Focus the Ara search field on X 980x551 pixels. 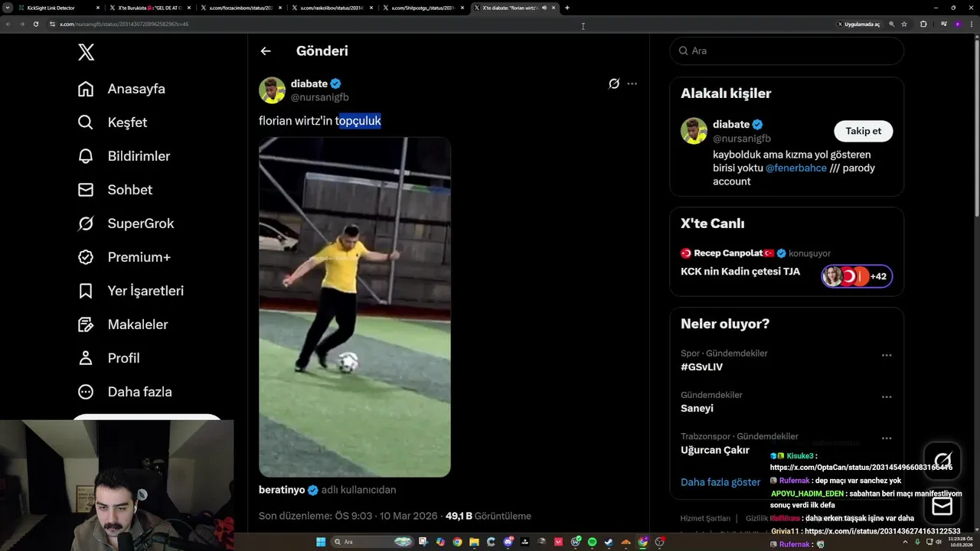coord(786,51)
